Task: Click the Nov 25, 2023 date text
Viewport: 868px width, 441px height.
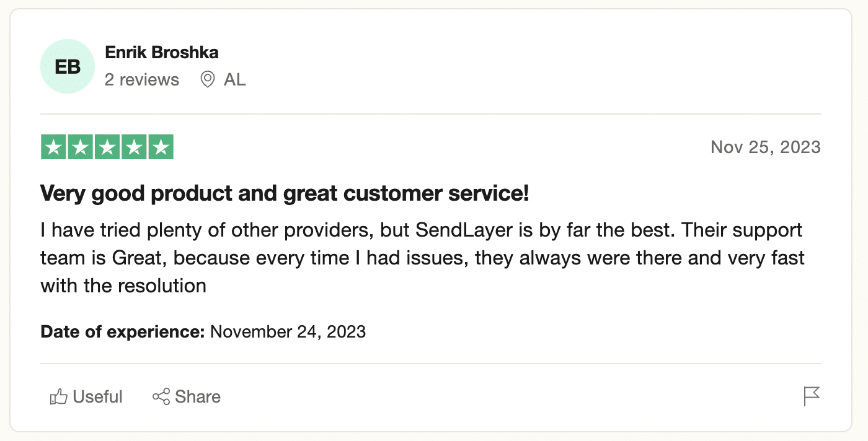Action: pos(765,147)
